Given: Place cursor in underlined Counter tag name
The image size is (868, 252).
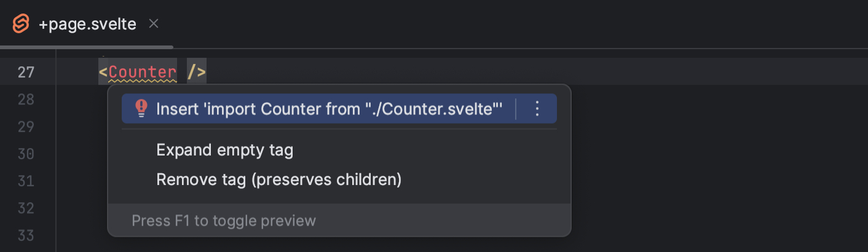Looking at the screenshot, I should pos(142,72).
